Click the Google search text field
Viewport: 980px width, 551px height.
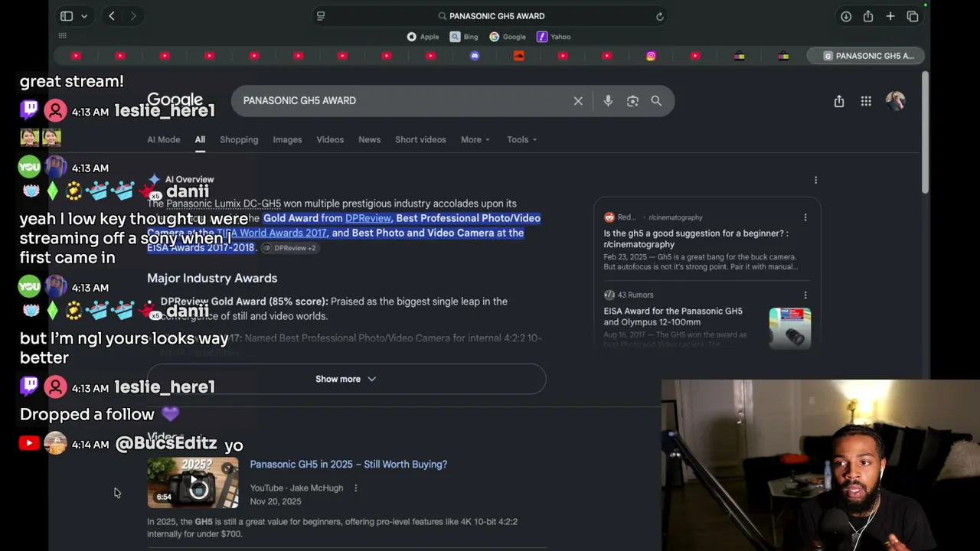(402, 100)
